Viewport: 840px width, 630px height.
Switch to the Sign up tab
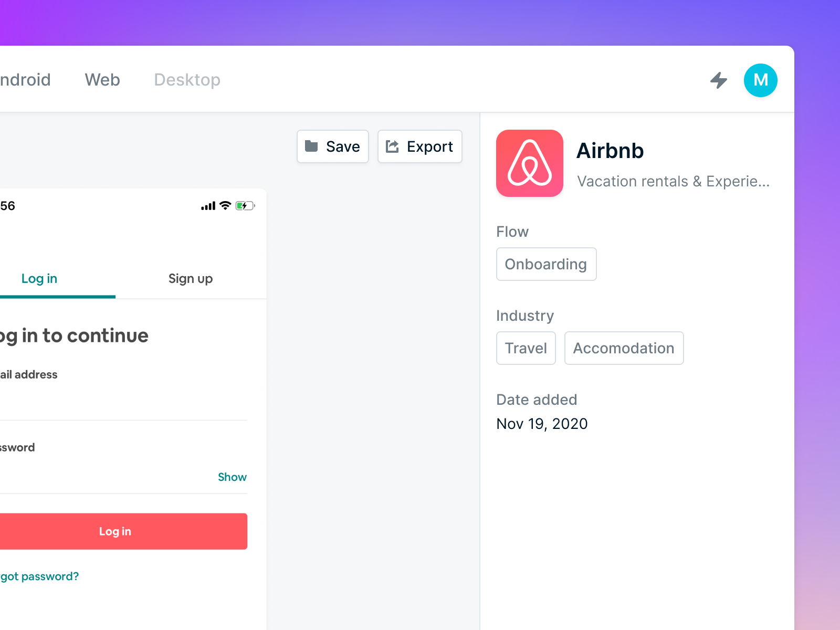point(191,279)
